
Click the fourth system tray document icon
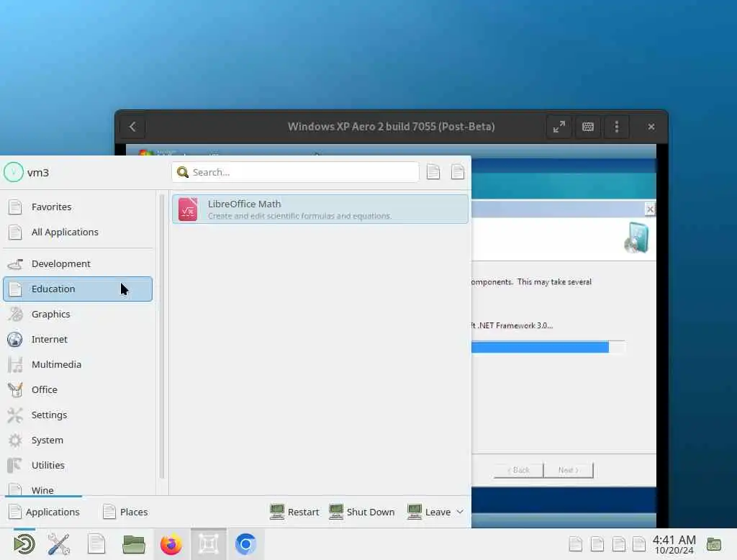pos(639,544)
